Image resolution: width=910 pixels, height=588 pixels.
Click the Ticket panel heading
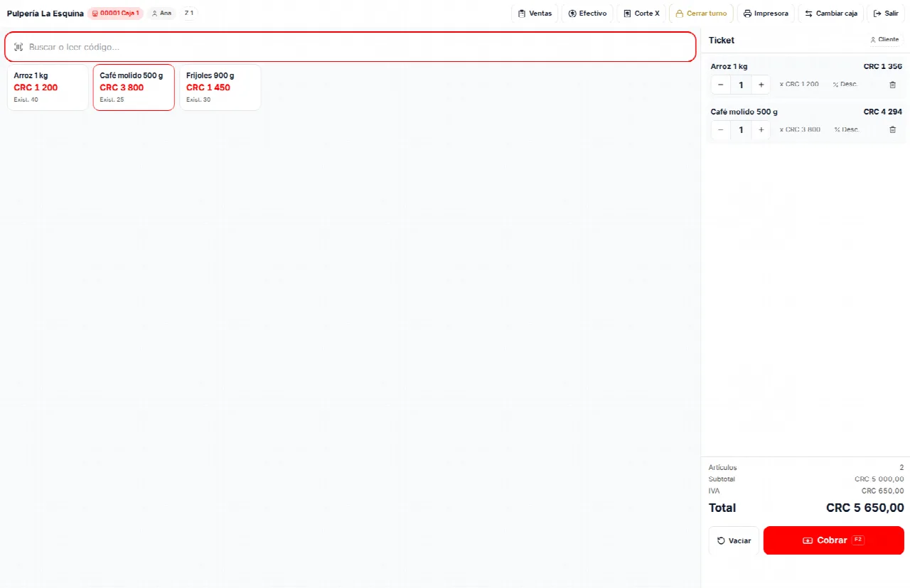pos(722,41)
